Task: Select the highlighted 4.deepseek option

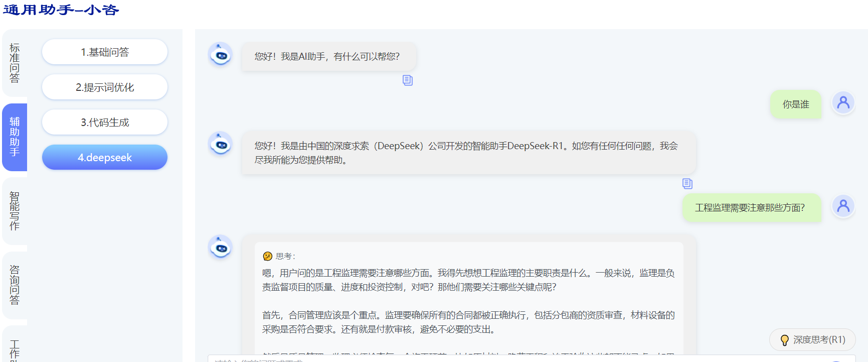Action: [105, 158]
